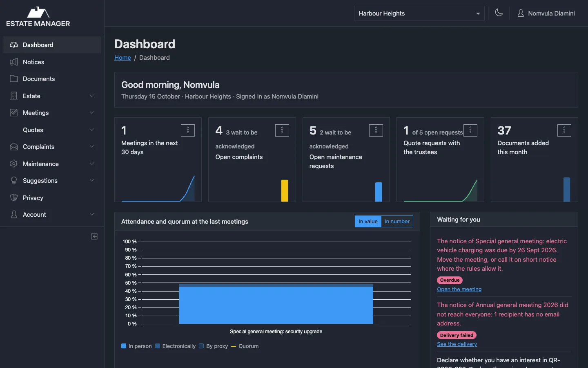Click the Documents folder icon

tap(14, 79)
